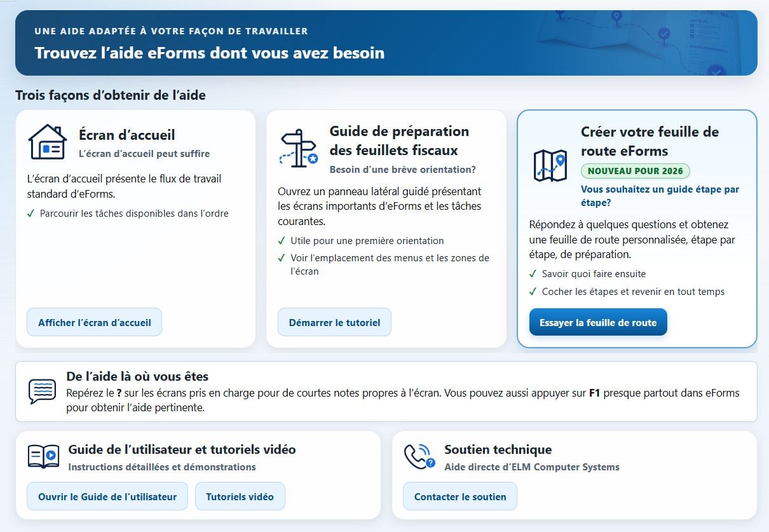Image resolution: width=769 pixels, height=532 pixels.
Task: Click the Tutoriels vidéo button
Action: [240, 496]
